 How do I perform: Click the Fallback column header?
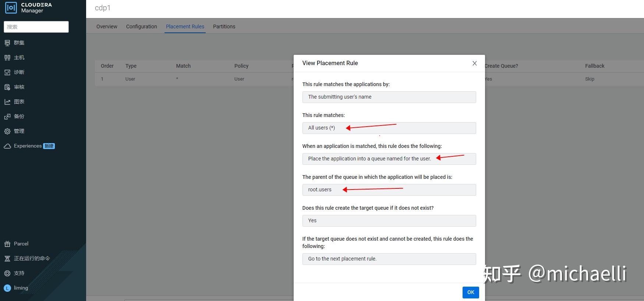point(595,66)
